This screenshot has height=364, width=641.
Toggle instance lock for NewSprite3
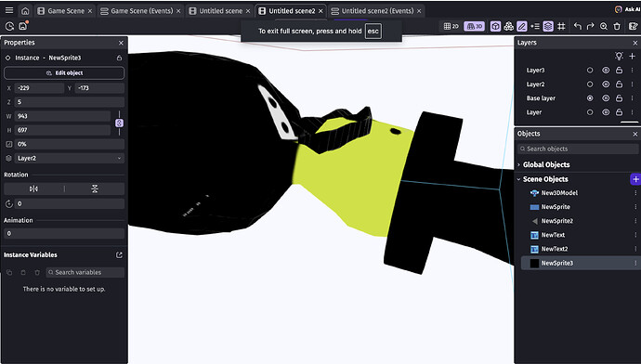[x=119, y=58]
